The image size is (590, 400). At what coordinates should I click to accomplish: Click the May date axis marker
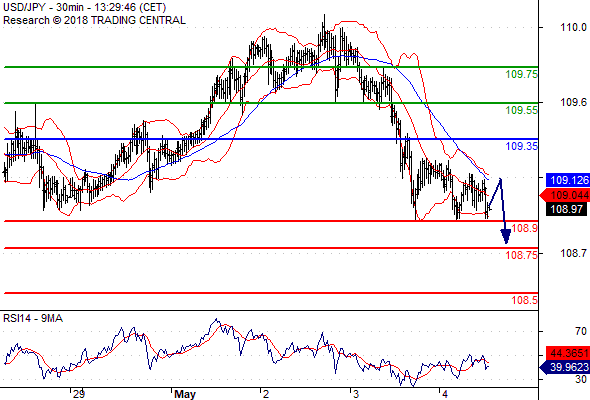point(185,394)
